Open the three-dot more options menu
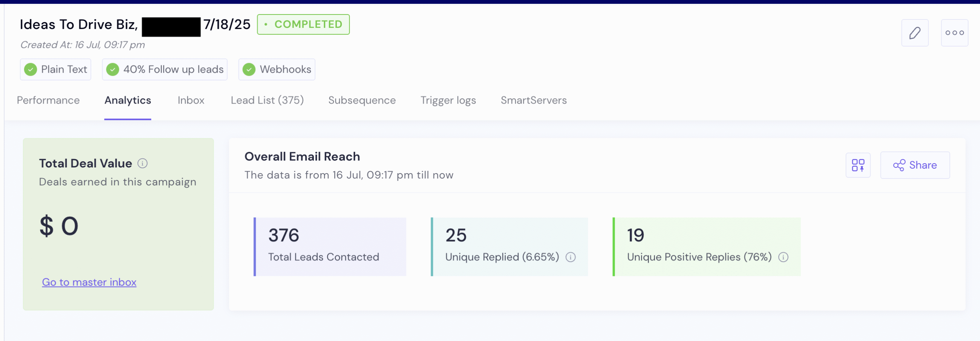980x341 pixels. (954, 33)
